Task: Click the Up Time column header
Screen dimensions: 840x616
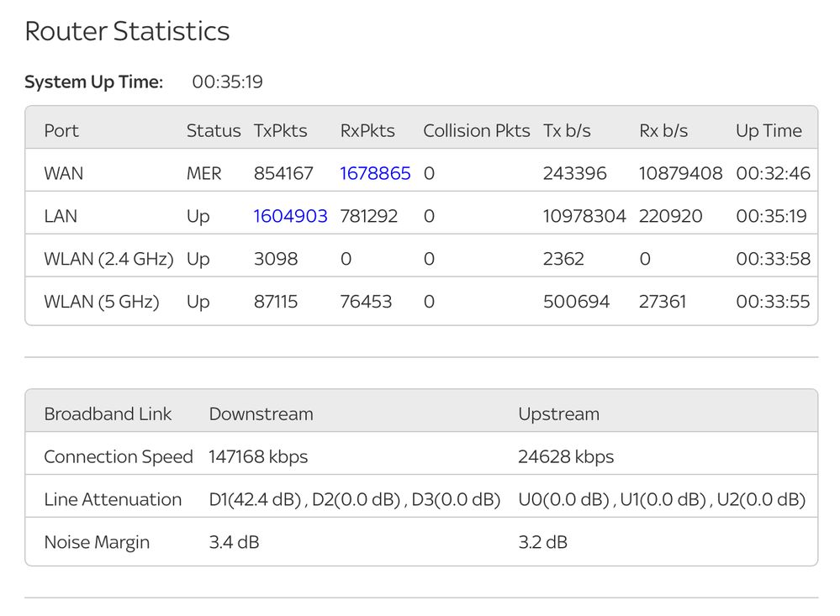Action: pyautogui.click(x=769, y=130)
